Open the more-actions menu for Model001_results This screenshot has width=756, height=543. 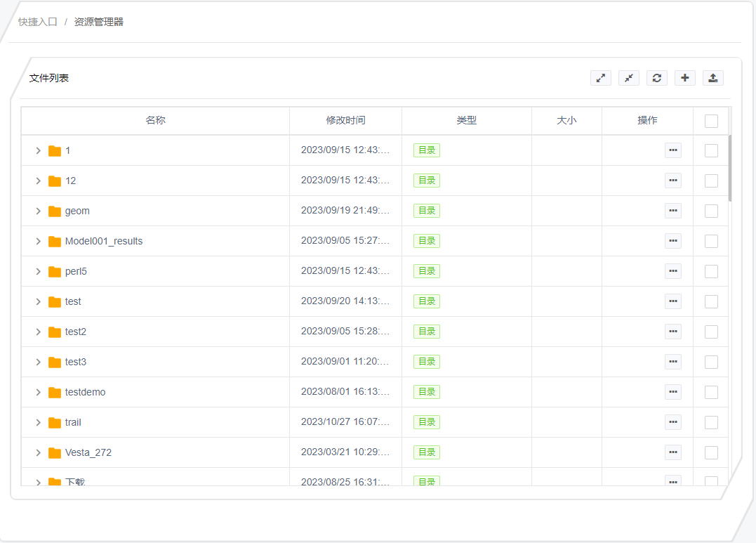(673, 241)
